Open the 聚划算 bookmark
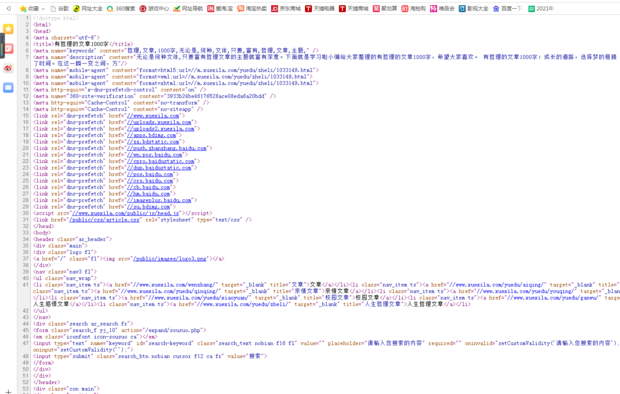Image resolution: width=620 pixels, height=394 pixels. pyautogui.click(x=386, y=8)
